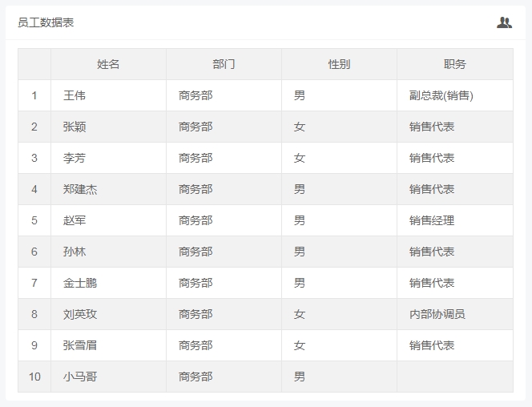Image resolution: width=532 pixels, height=407 pixels.
Task: Click the 姓名 column header
Action: pos(108,64)
